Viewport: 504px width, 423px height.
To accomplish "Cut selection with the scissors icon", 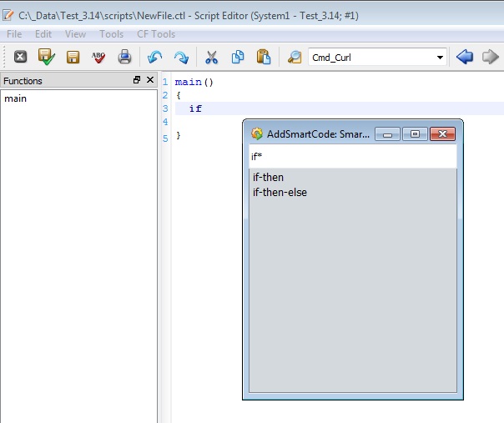I will 211,57.
